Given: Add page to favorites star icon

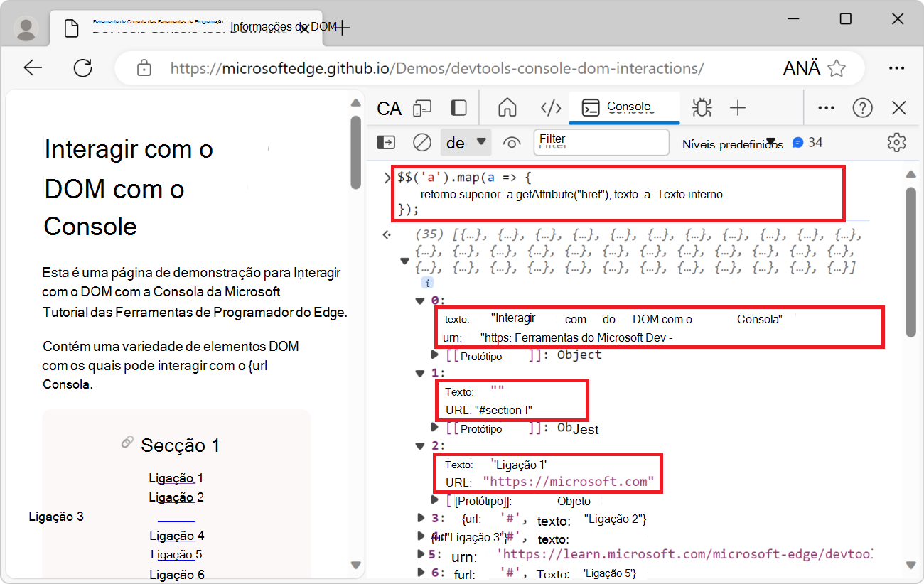Looking at the screenshot, I should 837,68.
